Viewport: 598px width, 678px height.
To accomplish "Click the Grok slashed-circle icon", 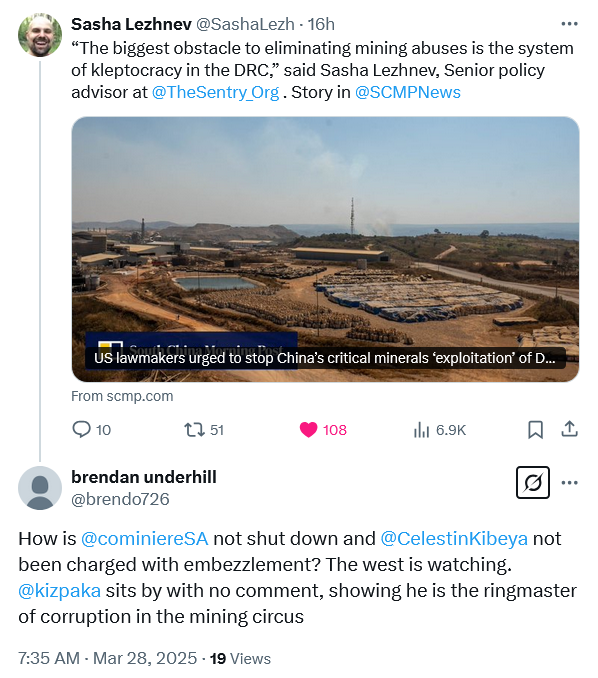I will click(x=533, y=483).
